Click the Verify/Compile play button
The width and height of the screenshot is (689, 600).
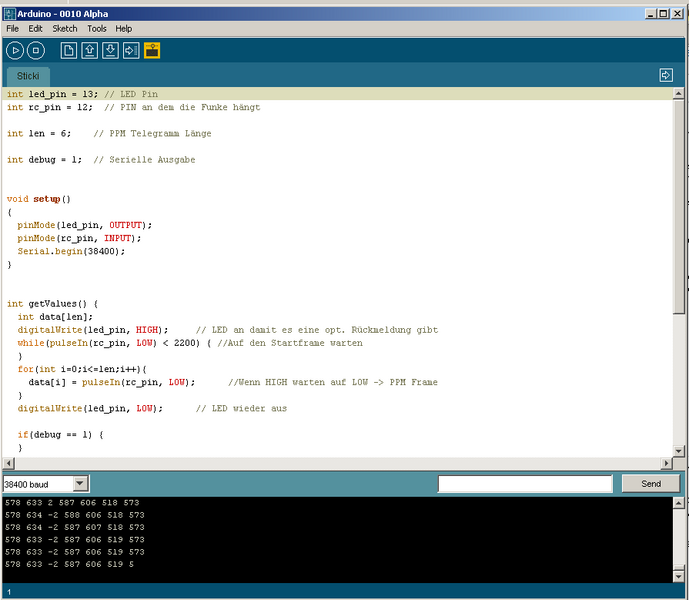(x=15, y=50)
